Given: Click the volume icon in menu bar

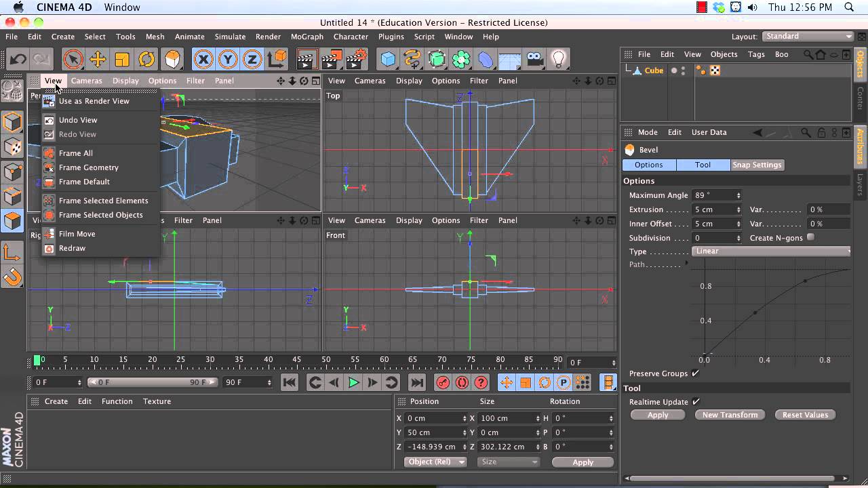Looking at the screenshot, I should pyautogui.click(x=752, y=7).
